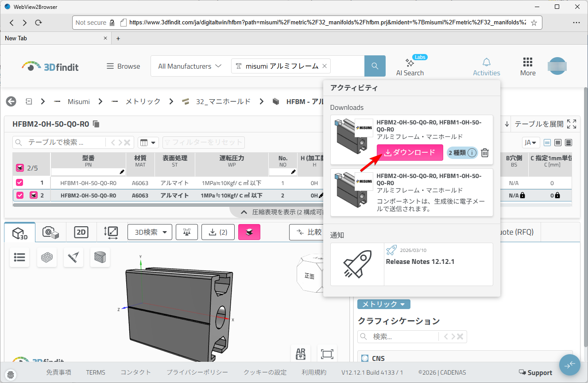Viewport: 588px width, 383px height.
Task: Click the trash icon in Downloads
Action: tap(485, 153)
